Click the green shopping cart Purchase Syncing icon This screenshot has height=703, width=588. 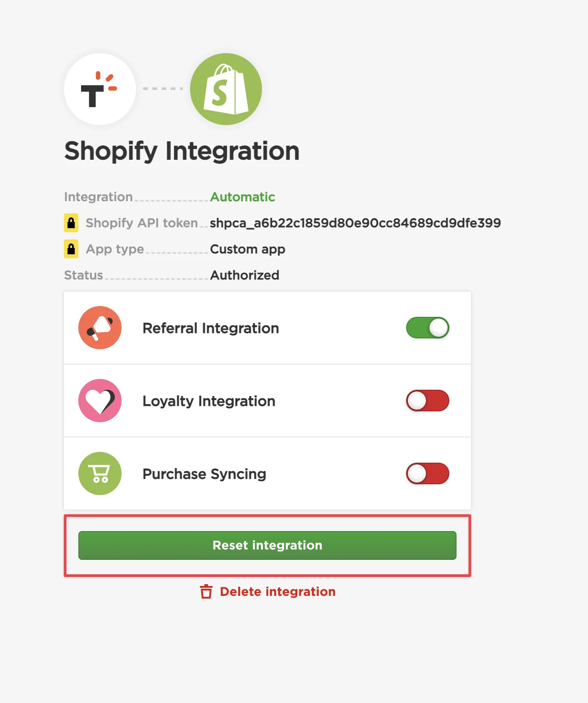(100, 473)
